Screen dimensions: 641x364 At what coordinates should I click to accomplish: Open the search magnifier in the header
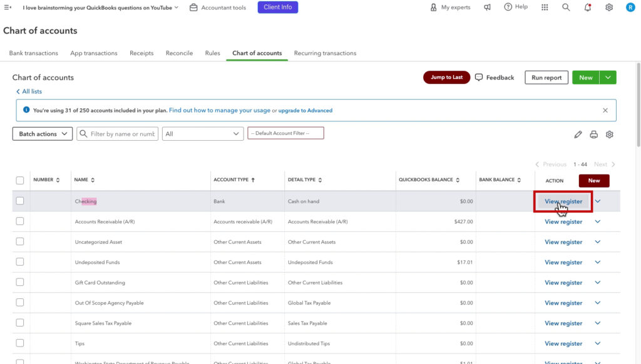565,8
